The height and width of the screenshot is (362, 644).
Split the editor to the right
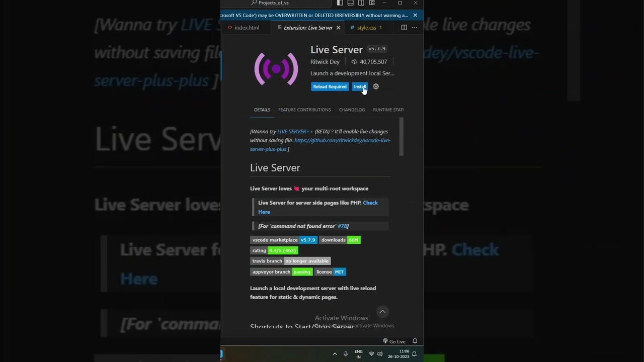coord(404,28)
